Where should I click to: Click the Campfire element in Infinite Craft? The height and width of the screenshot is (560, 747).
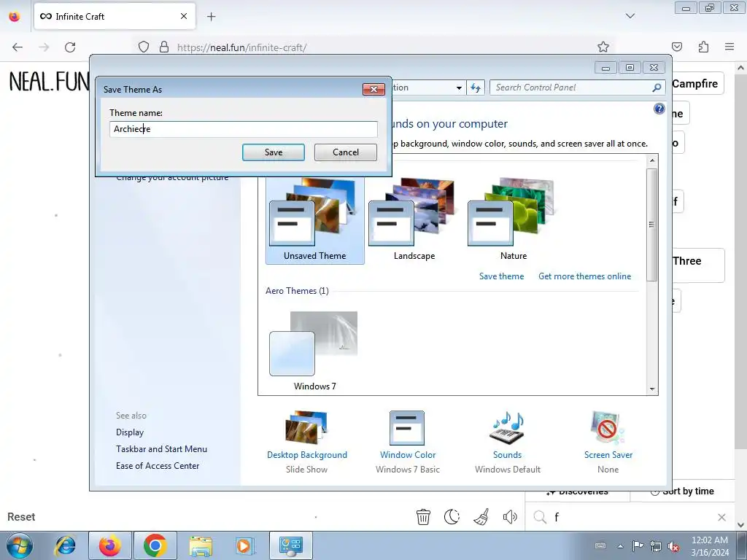click(x=697, y=84)
